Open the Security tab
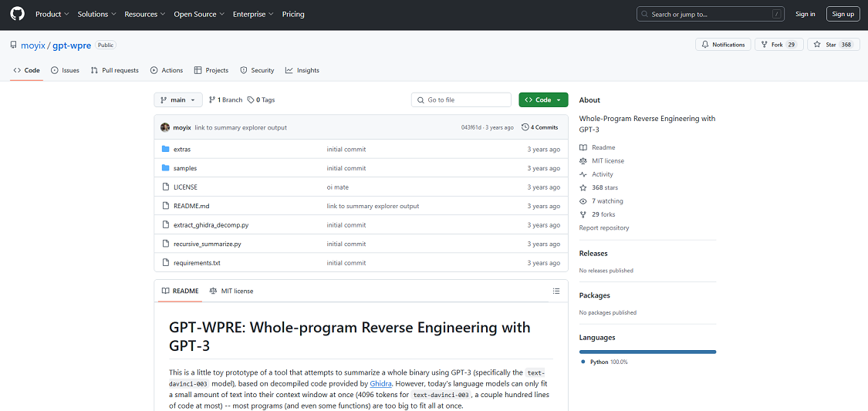This screenshot has height=411, width=868. click(257, 70)
